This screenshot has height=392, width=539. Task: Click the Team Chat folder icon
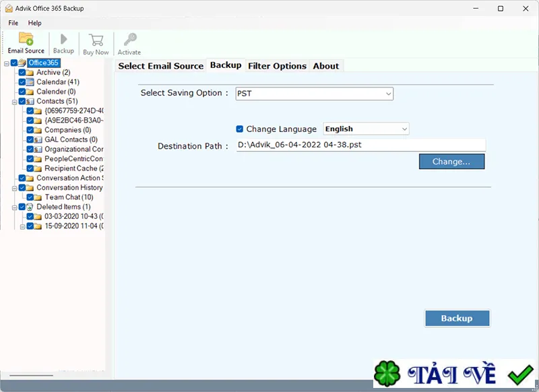[38, 197]
